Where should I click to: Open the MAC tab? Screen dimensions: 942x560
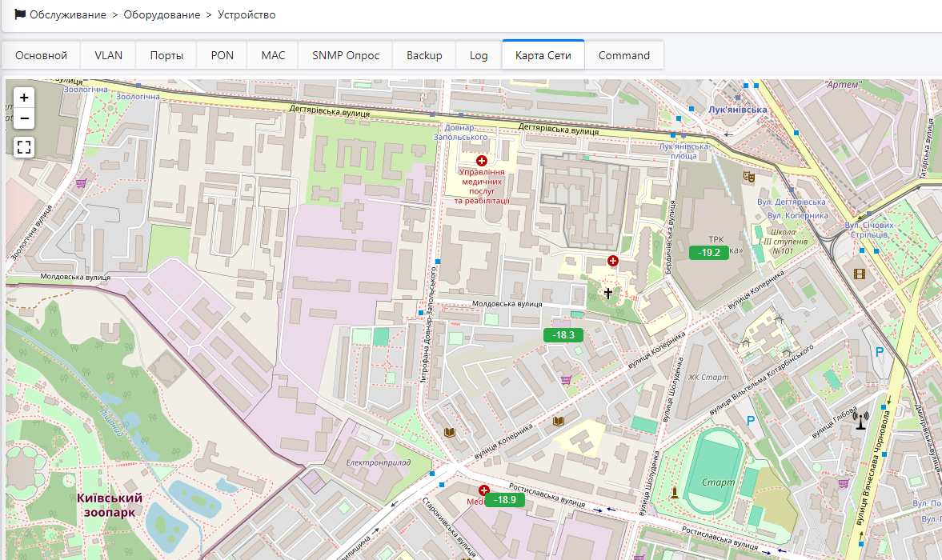pos(273,55)
